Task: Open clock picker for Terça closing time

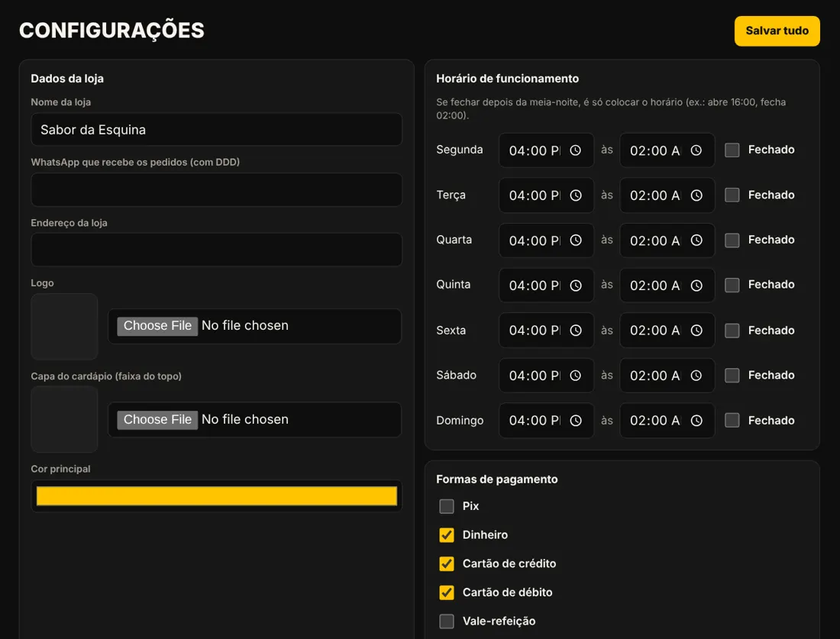Action: [x=696, y=195]
